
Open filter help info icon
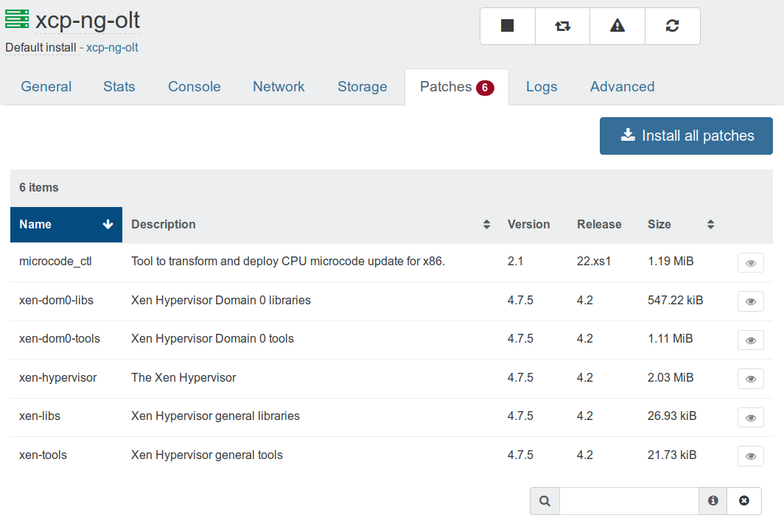(x=713, y=501)
